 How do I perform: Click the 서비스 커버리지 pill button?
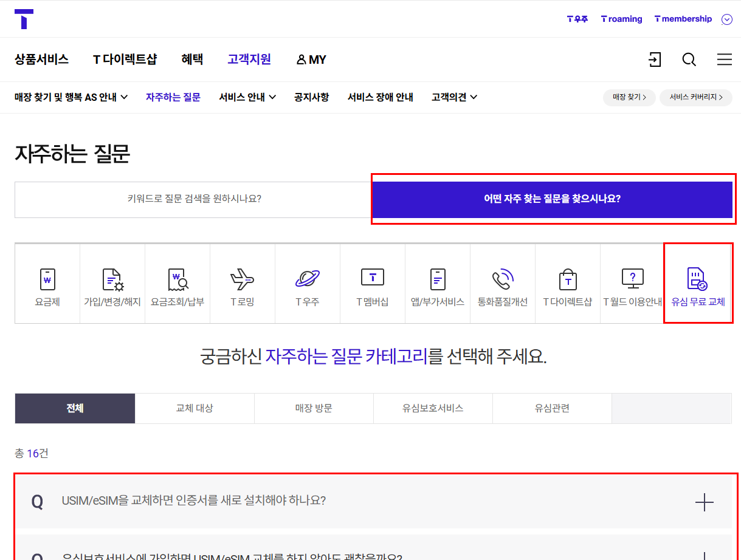(x=696, y=97)
